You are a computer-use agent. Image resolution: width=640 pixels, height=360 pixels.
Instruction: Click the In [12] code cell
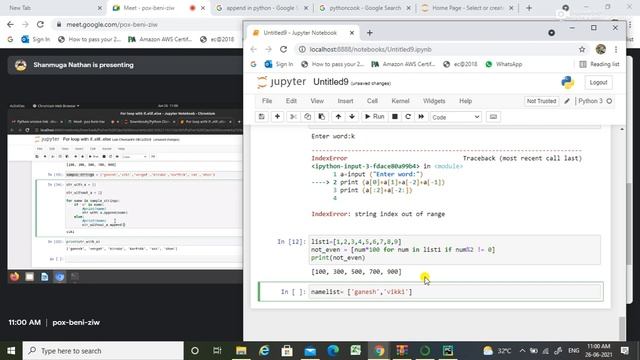click(x=455, y=250)
